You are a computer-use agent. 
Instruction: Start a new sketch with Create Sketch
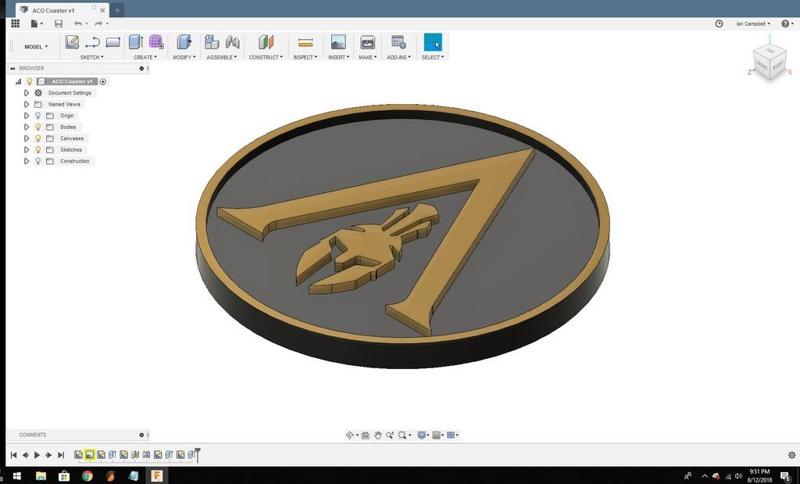pos(72,42)
